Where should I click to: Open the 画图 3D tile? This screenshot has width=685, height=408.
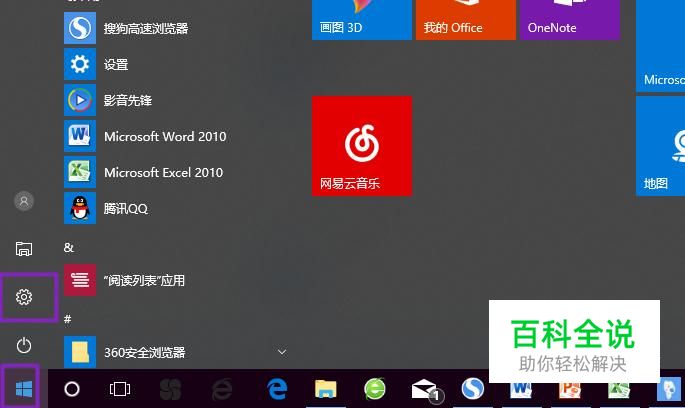click(362, 20)
